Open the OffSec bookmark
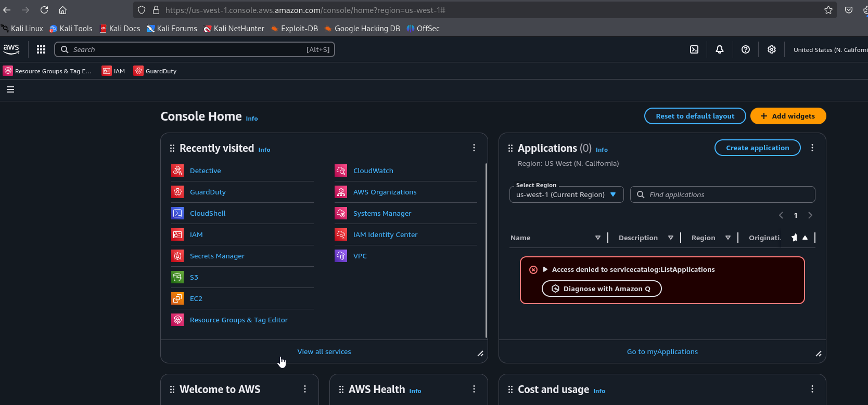This screenshot has width=868, height=405. 423,29
